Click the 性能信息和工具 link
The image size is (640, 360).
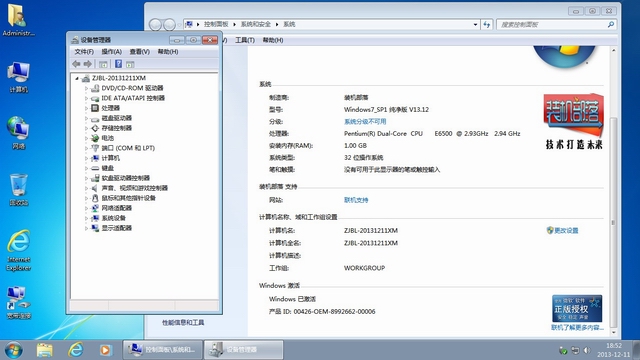183,322
